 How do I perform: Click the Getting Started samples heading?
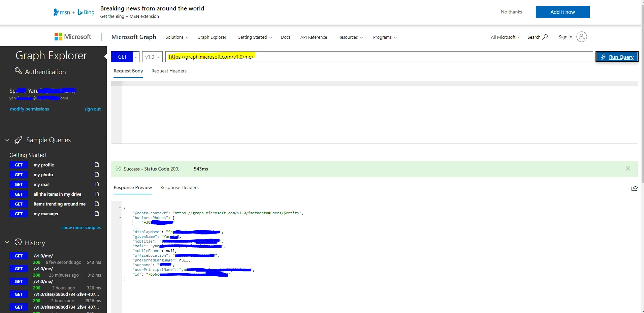tap(28, 155)
